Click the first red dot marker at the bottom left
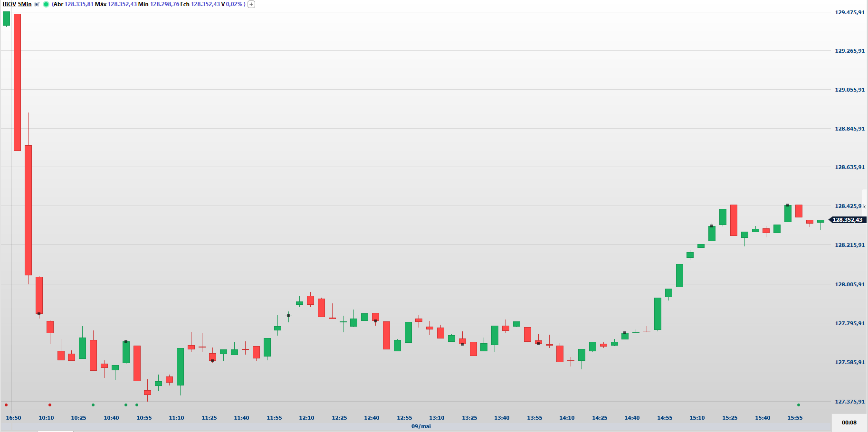Screen dimensions: 868x432 (6, 405)
